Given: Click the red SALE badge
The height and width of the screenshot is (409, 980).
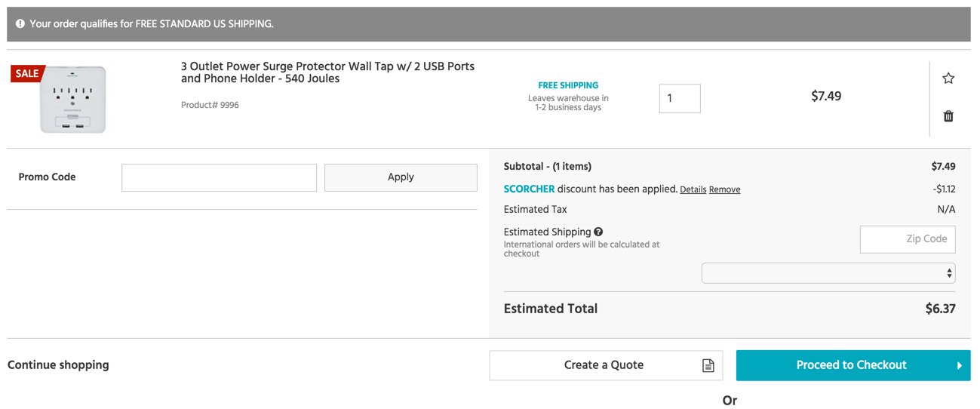Looking at the screenshot, I should [x=27, y=74].
